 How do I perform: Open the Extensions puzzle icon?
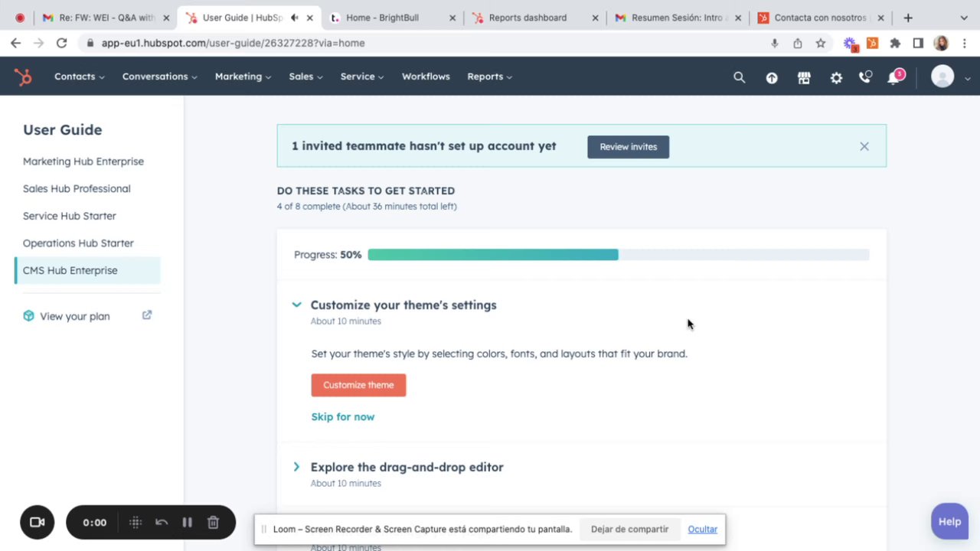tap(895, 43)
